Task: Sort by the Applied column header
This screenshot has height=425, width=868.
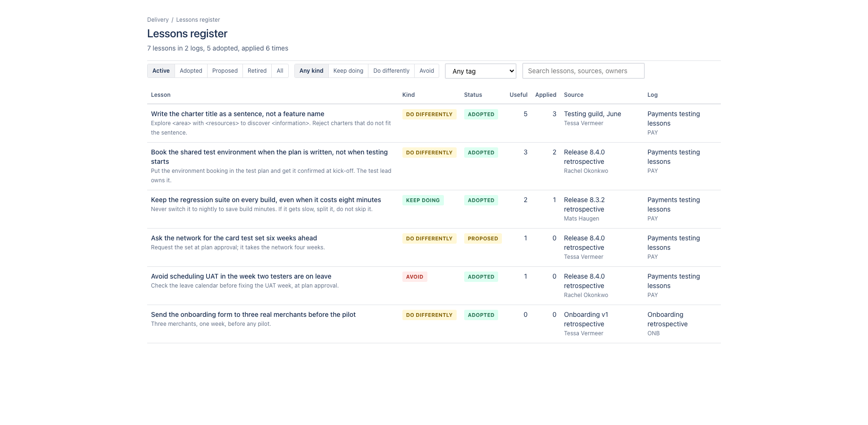Action: [x=546, y=95]
